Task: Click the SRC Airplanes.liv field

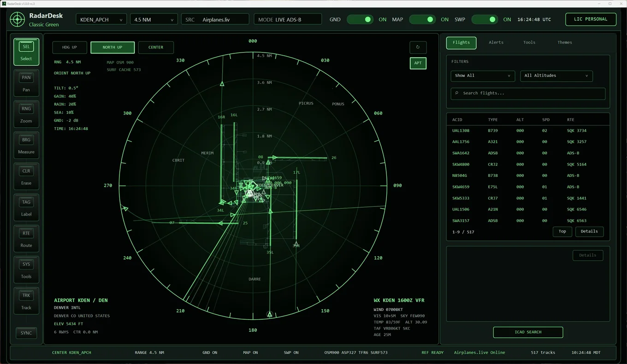Action: coord(215,19)
